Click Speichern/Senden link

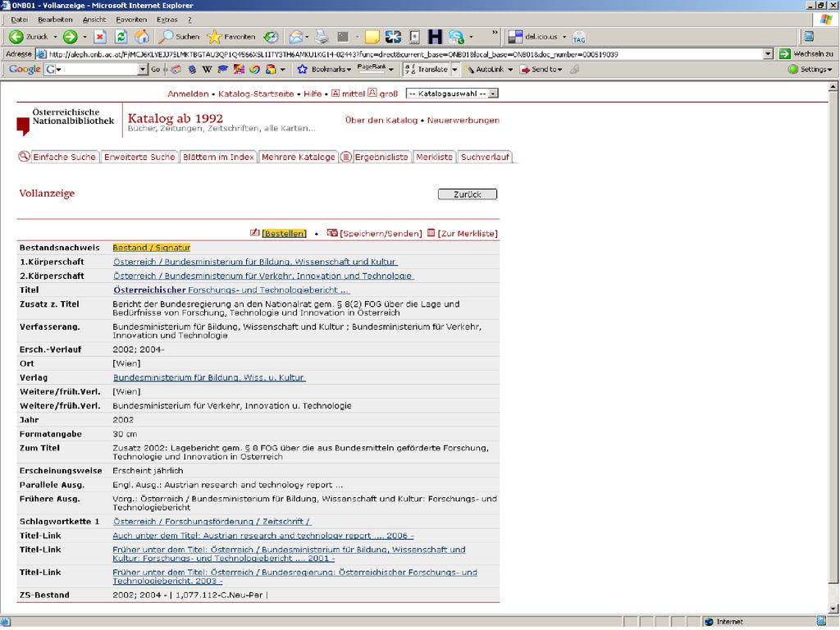coord(381,234)
